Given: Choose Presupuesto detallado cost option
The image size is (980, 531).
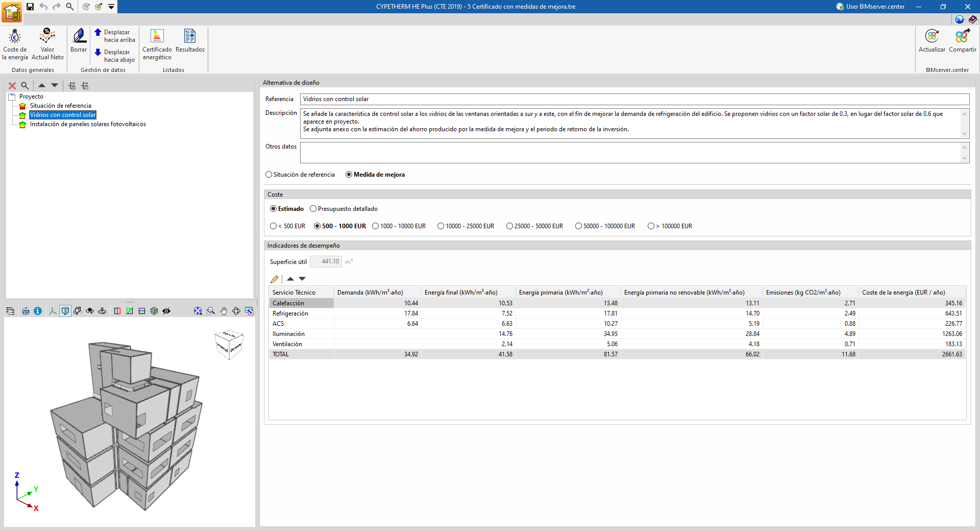Looking at the screenshot, I should coord(313,209).
